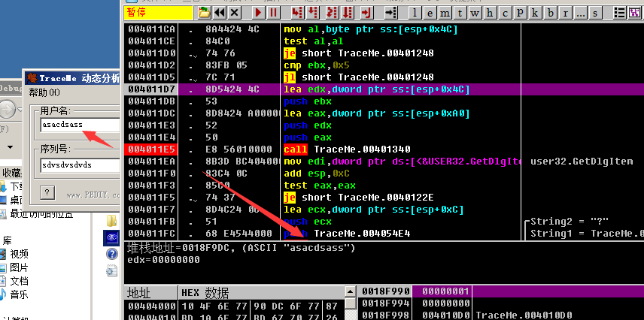The height and width of the screenshot is (320, 644).
Task: Click the 地址 column header in dump
Action: click(150, 293)
